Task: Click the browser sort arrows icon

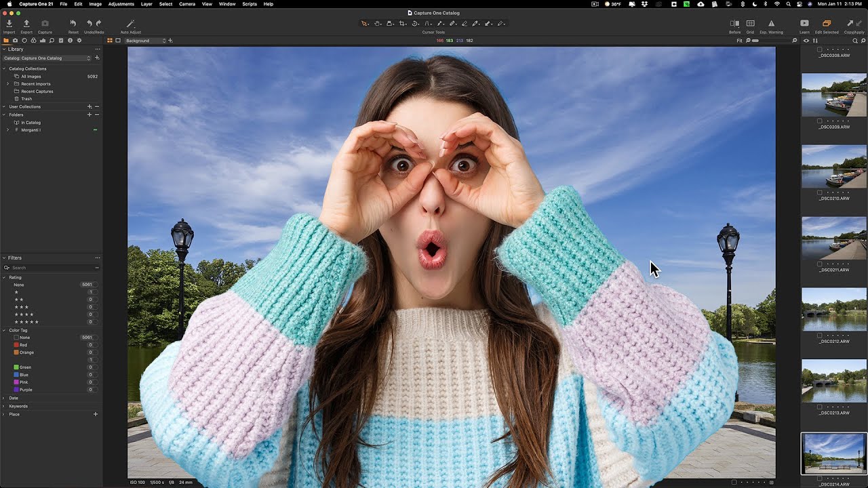Action: click(x=814, y=41)
